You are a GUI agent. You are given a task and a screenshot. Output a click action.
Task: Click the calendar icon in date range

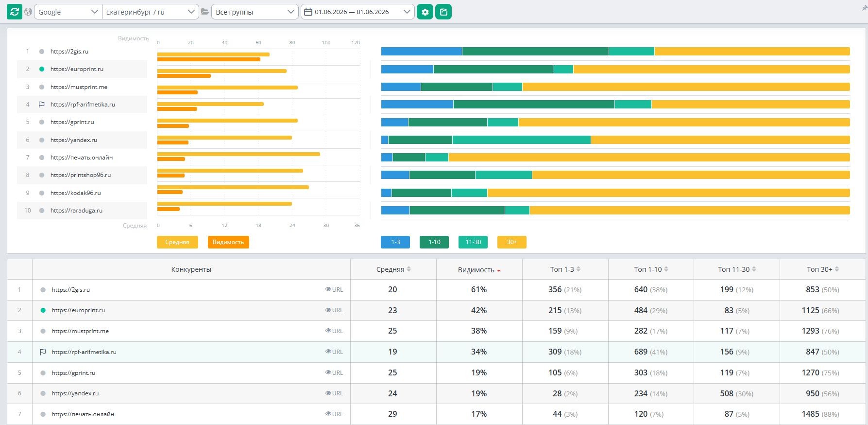tap(308, 12)
